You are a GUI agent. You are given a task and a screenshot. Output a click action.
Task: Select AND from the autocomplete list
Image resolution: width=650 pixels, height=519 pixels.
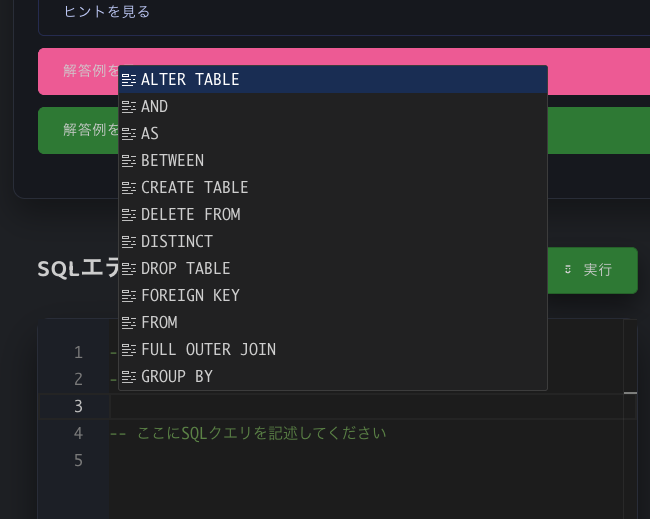coord(155,106)
